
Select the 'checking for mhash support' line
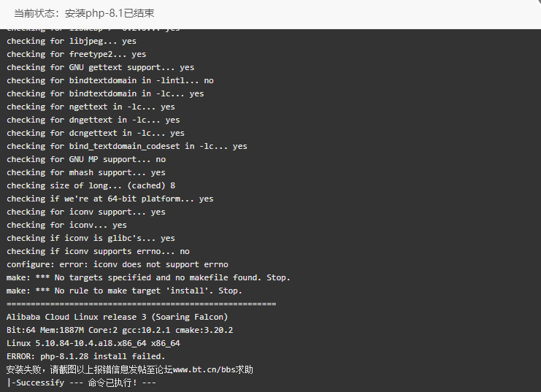pyautogui.click(x=86, y=172)
